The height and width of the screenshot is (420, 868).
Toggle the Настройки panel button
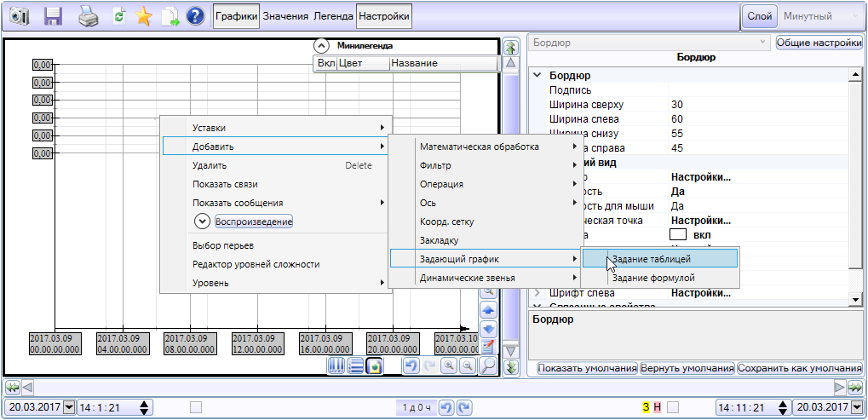click(x=383, y=16)
